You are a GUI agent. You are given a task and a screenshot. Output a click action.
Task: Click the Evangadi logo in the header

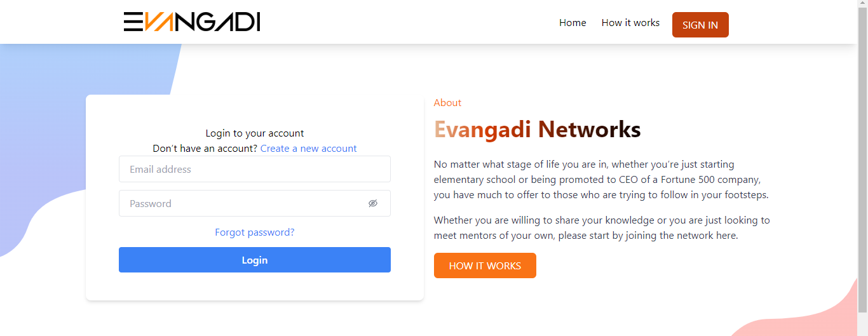[x=192, y=22]
